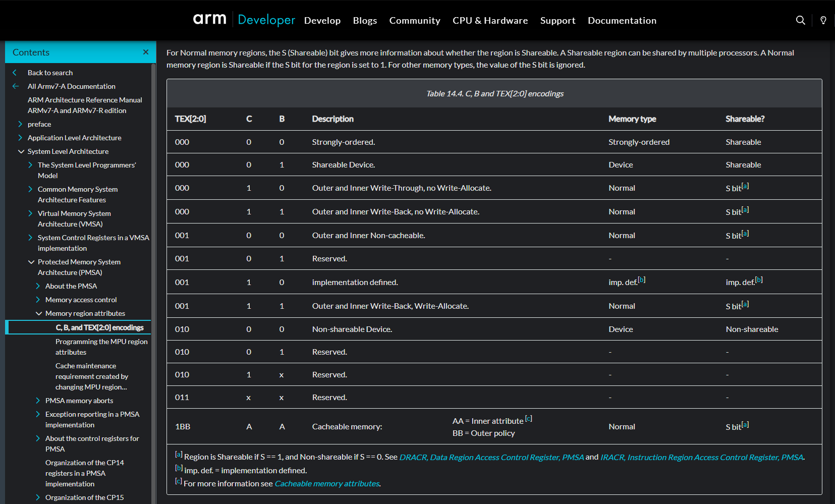Expand Memory access control chevron
Viewport: 835px width, 504px height.
pos(38,300)
